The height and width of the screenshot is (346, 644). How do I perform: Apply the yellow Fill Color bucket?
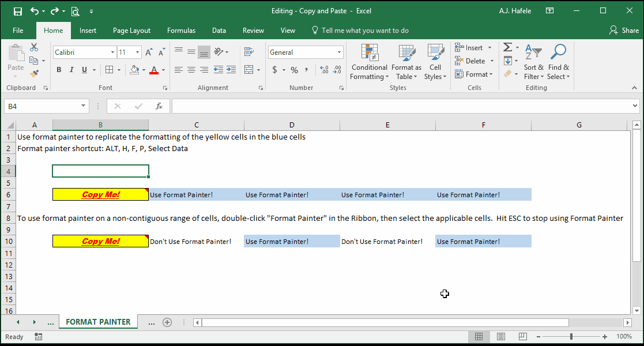coord(134,70)
